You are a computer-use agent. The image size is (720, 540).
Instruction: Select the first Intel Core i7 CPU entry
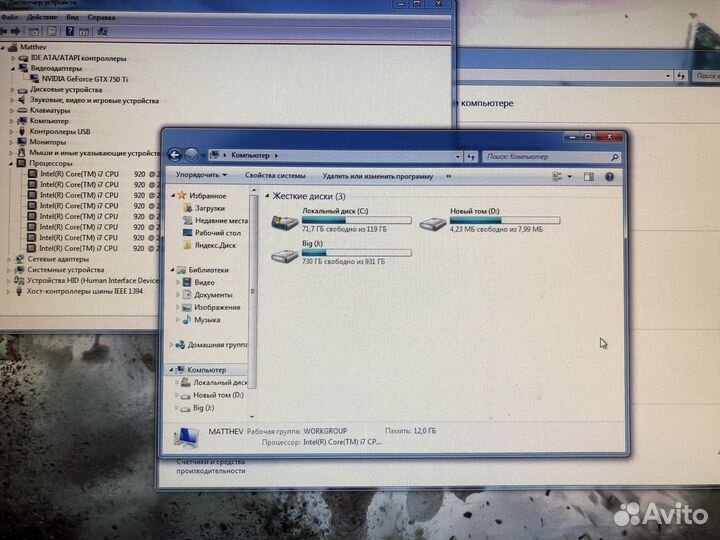point(79,174)
